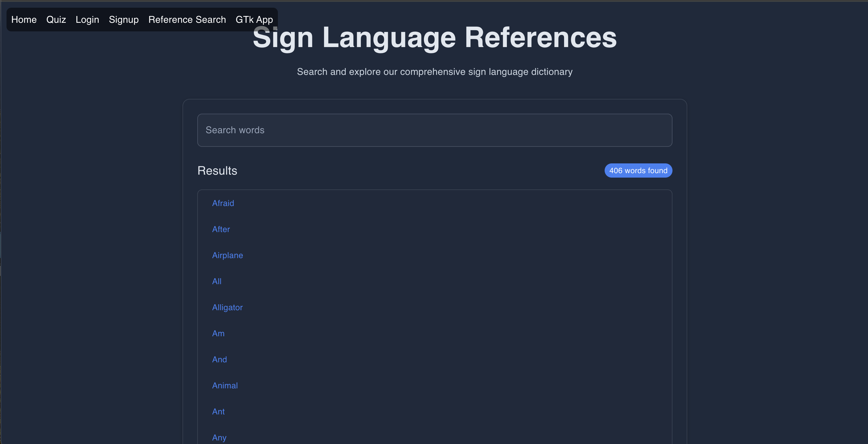This screenshot has height=444, width=868.
Task: Select the All word link
Action: (217, 281)
